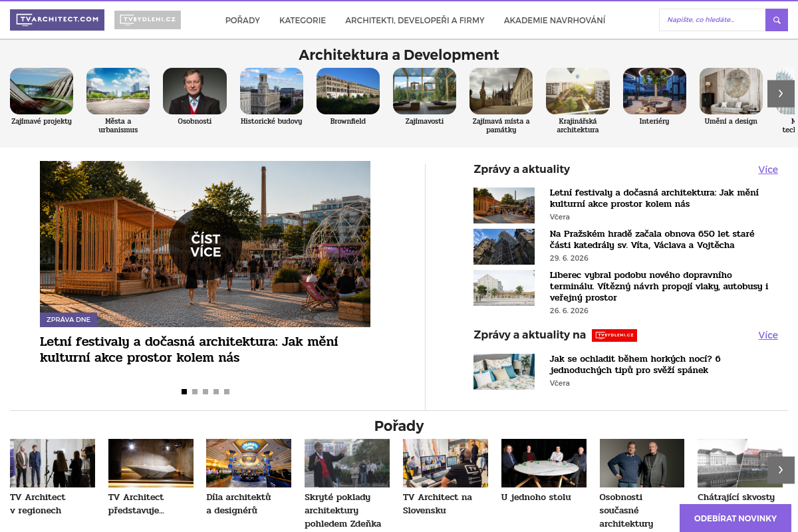Screen dimensions: 798x532
Task: Click the Liberec terminal news thumbnail
Action: coord(504,288)
